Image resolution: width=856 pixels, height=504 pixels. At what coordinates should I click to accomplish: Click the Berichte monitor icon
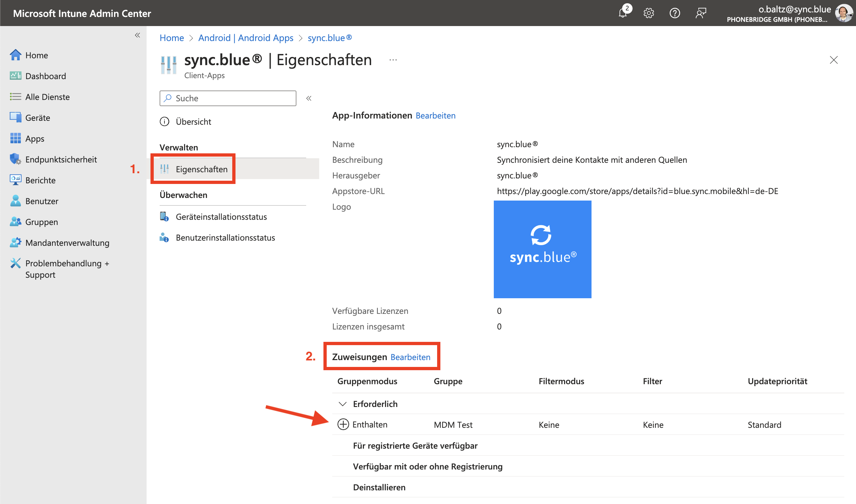click(x=16, y=180)
